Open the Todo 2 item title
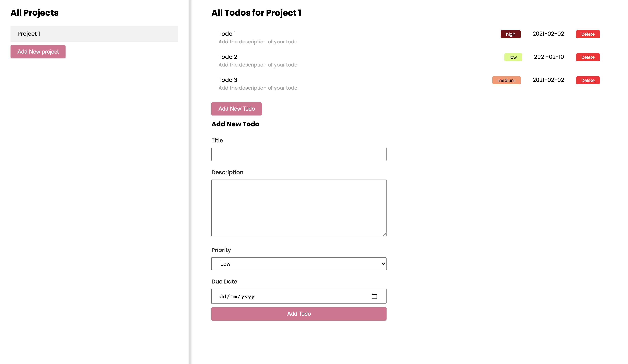 228,57
